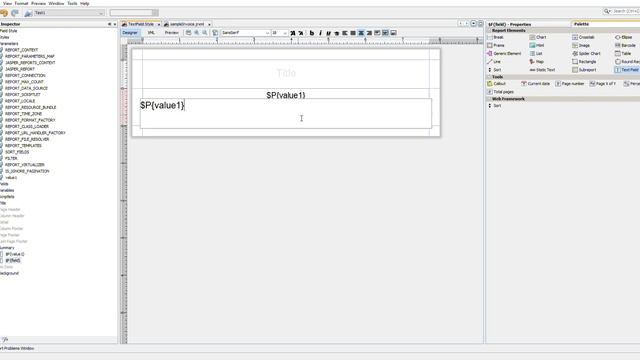Align text left
Screen dimensions: 640x360
click(344, 33)
